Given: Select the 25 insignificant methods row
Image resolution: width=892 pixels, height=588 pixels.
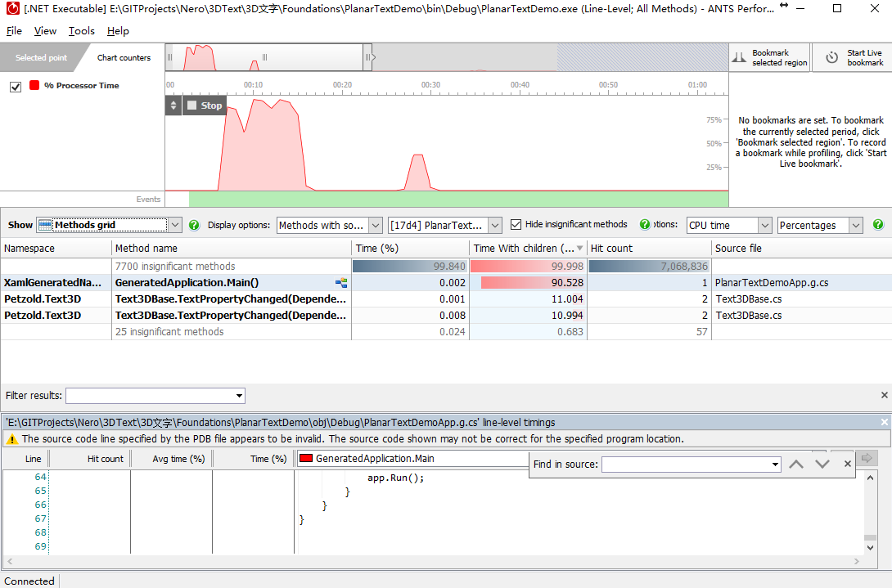Looking at the screenshot, I should [446, 331].
